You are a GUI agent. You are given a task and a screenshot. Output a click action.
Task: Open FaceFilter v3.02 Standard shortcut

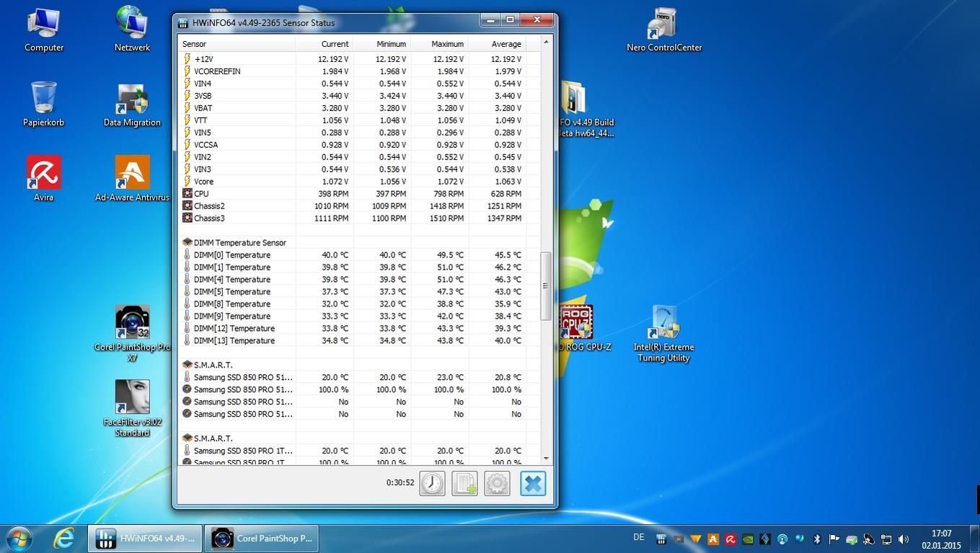pyautogui.click(x=133, y=409)
